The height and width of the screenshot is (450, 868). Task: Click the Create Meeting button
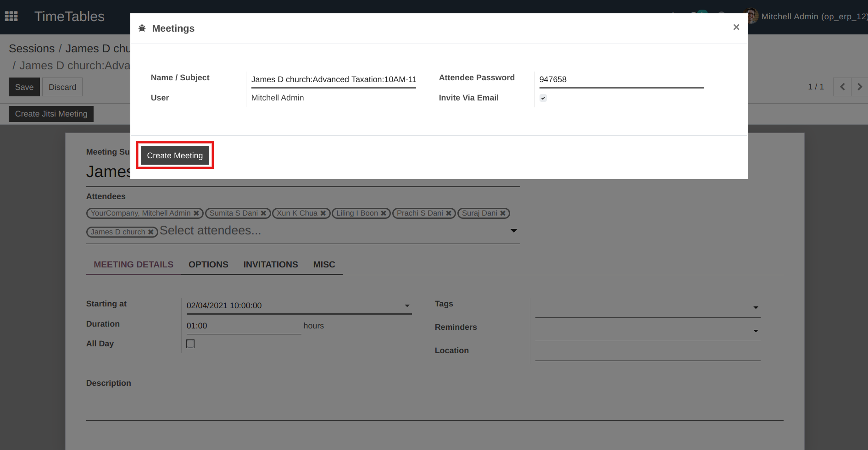pos(175,156)
